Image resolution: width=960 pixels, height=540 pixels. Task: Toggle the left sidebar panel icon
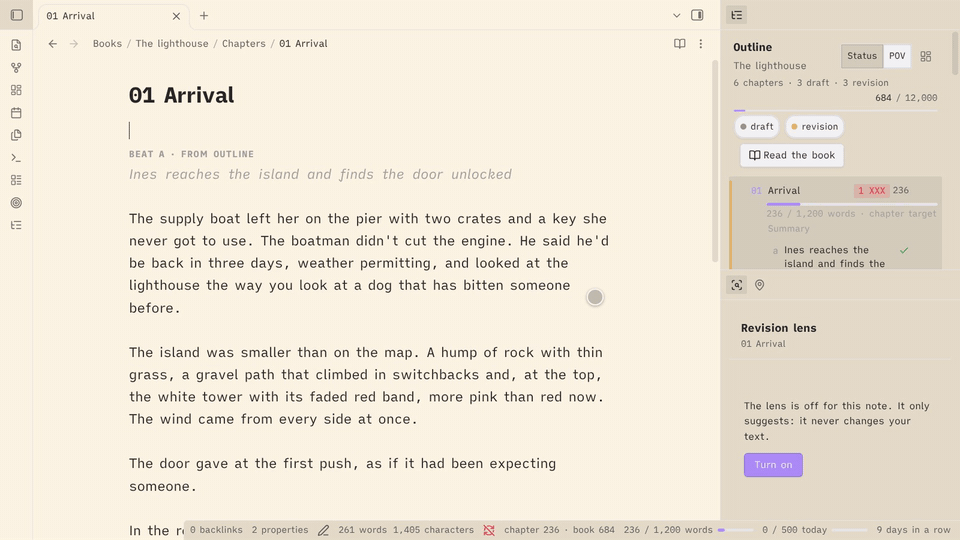click(17, 15)
